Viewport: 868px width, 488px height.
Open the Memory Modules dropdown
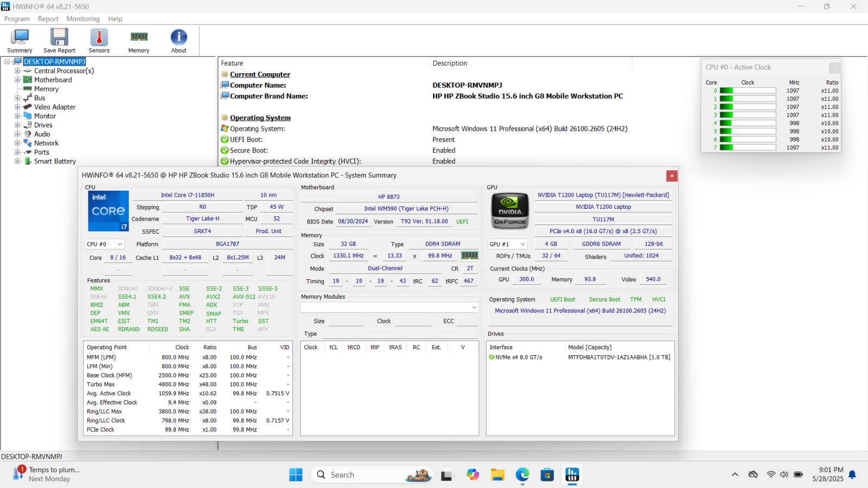click(389, 307)
